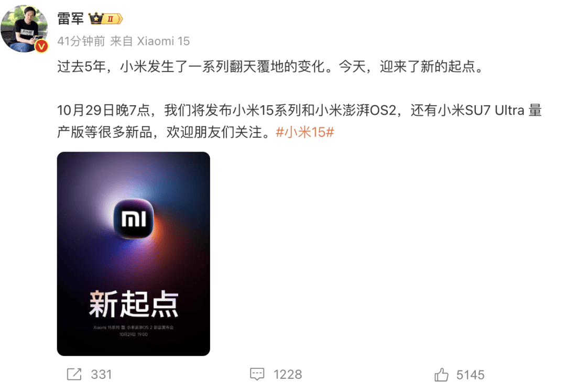Open the 新起点 poster image thumbnail

[x=134, y=254]
